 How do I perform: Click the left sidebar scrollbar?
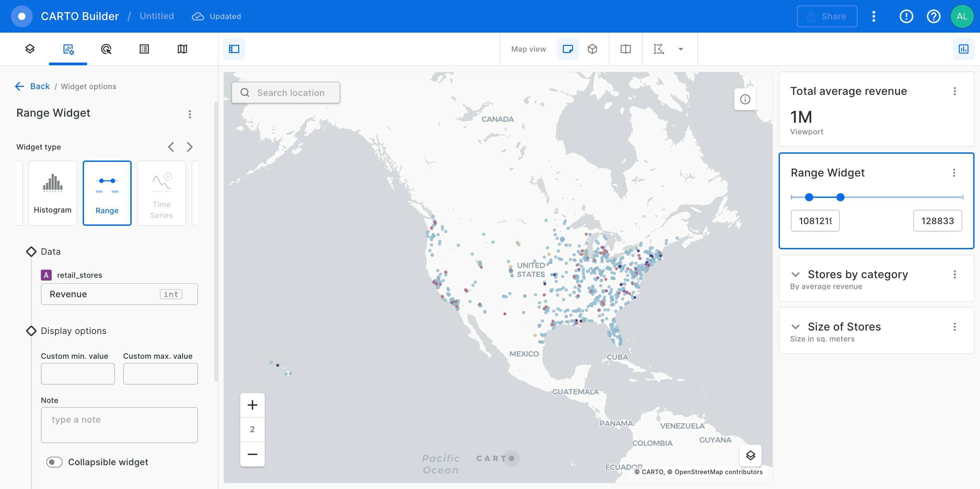click(216, 241)
